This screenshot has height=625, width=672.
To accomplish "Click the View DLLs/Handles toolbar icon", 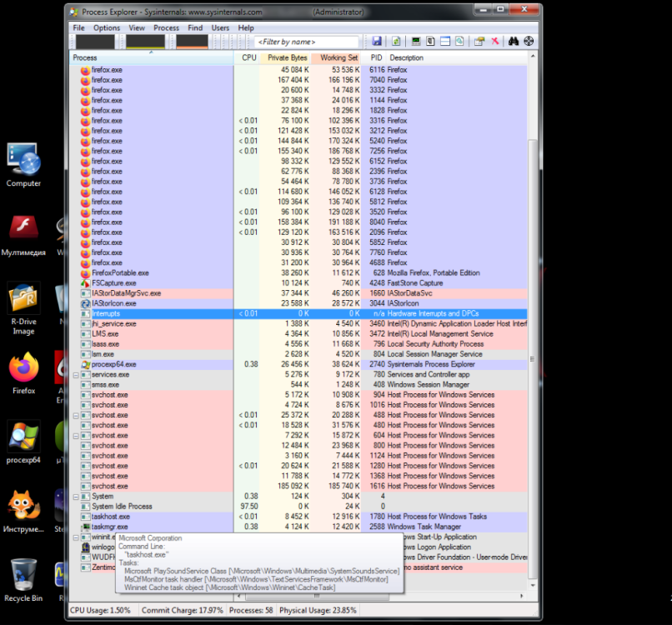I will click(x=459, y=41).
